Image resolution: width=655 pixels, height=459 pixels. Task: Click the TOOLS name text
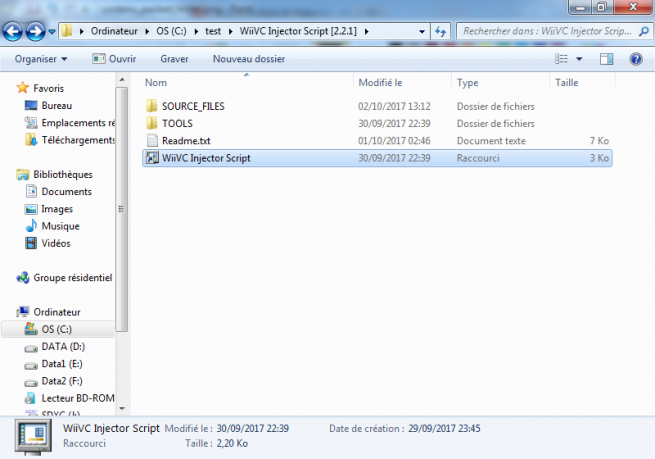(177, 123)
